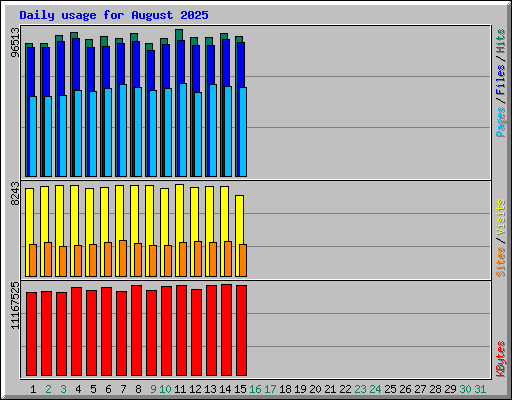Select the day 31 label on the axis
This screenshot has height=400, width=512.
[480, 389]
